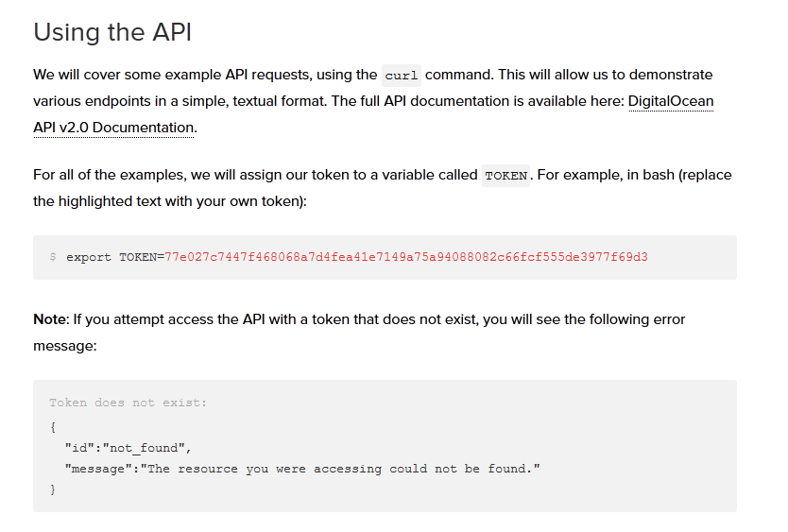Click the gray "Token does not exist:" label
The height and width of the screenshot is (532, 788).
point(128,403)
